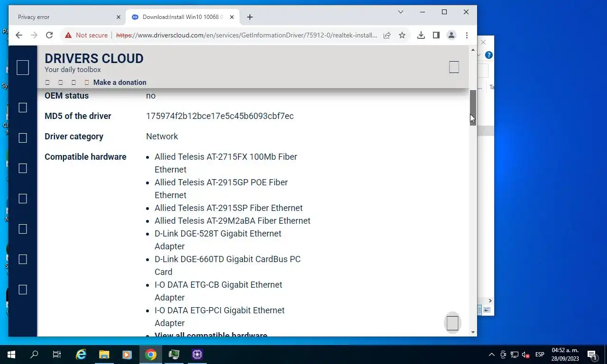607x364 pixels.
Task: Click the Meet Now tray icon
Action: 503,355
